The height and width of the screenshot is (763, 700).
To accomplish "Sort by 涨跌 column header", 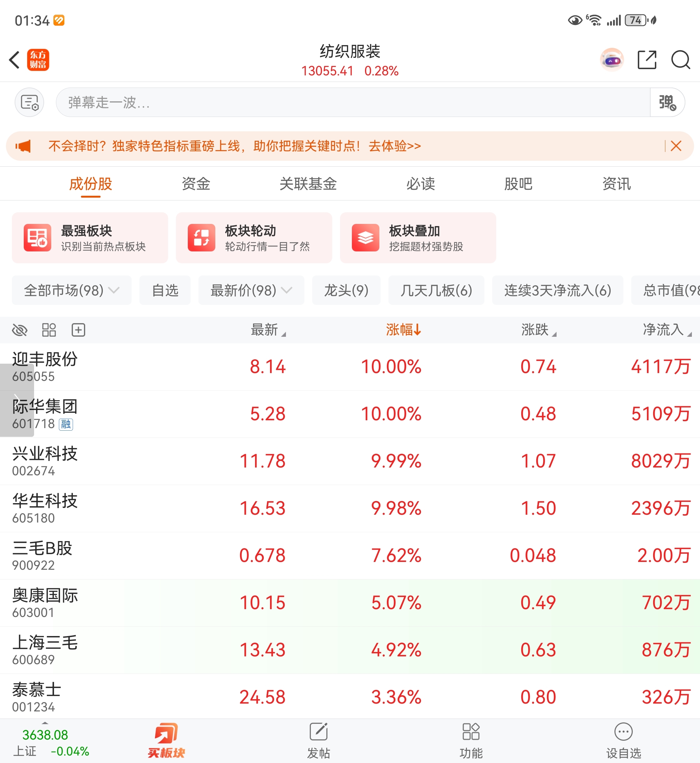I will (539, 330).
